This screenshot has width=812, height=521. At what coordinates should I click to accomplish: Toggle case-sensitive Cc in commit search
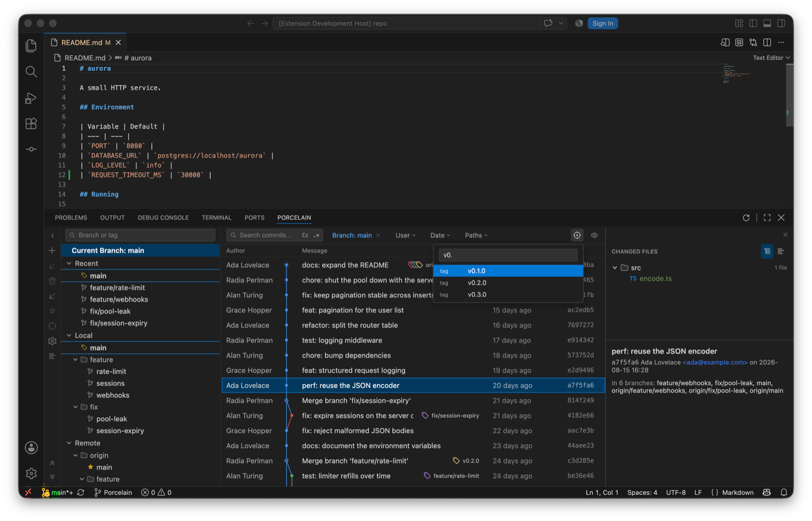(x=305, y=235)
